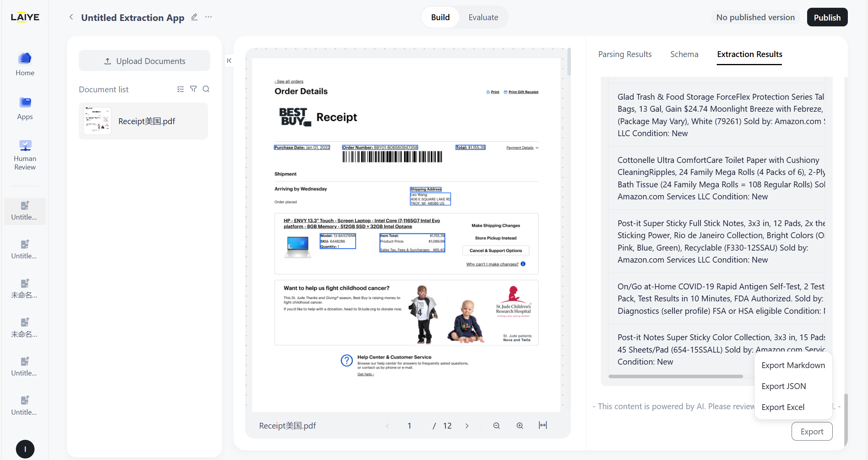Collapse the document list panel
Viewport: 868px width, 460px height.
click(229, 61)
